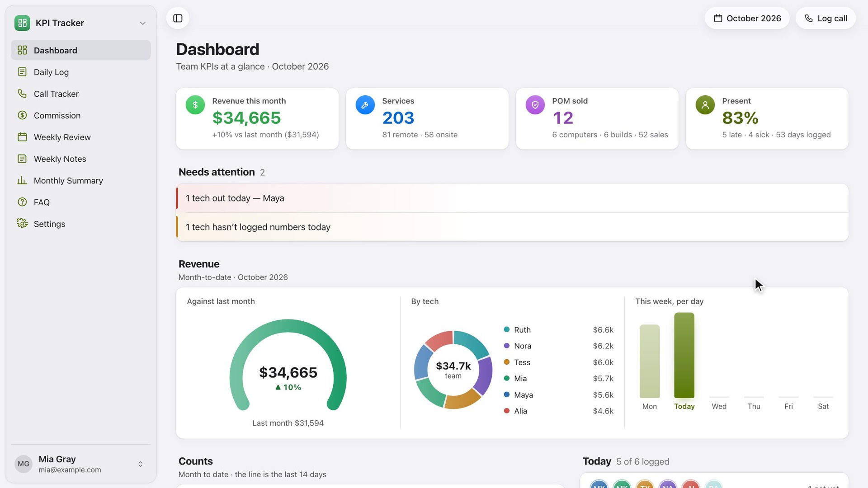Click the blue wrench Services icon
This screenshot has width=868, height=488.
(365, 105)
